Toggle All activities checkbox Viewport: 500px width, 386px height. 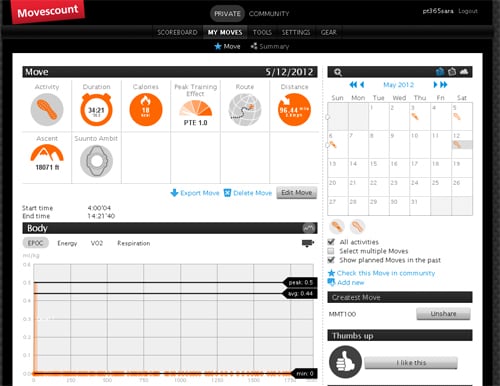[331, 242]
